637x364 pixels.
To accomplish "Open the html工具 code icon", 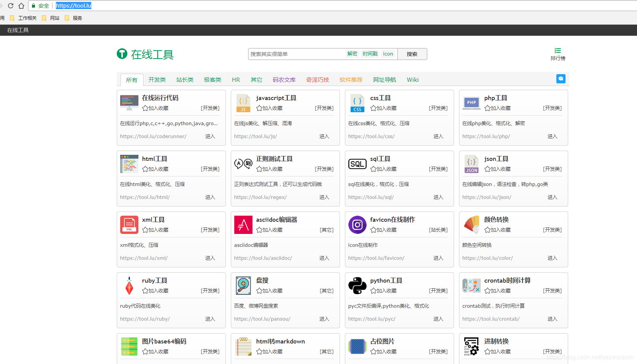I will pyautogui.click(x=129, y=164).
